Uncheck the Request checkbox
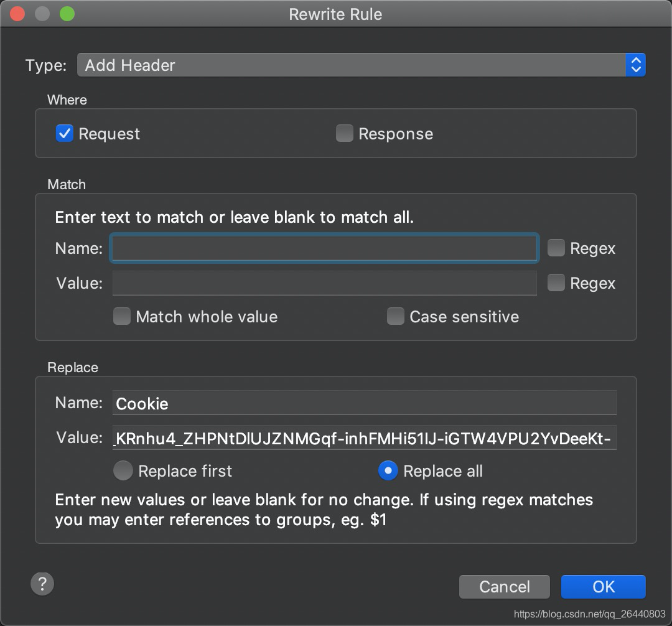Viewport: 672px width, 626px height. tap(64, 133)
